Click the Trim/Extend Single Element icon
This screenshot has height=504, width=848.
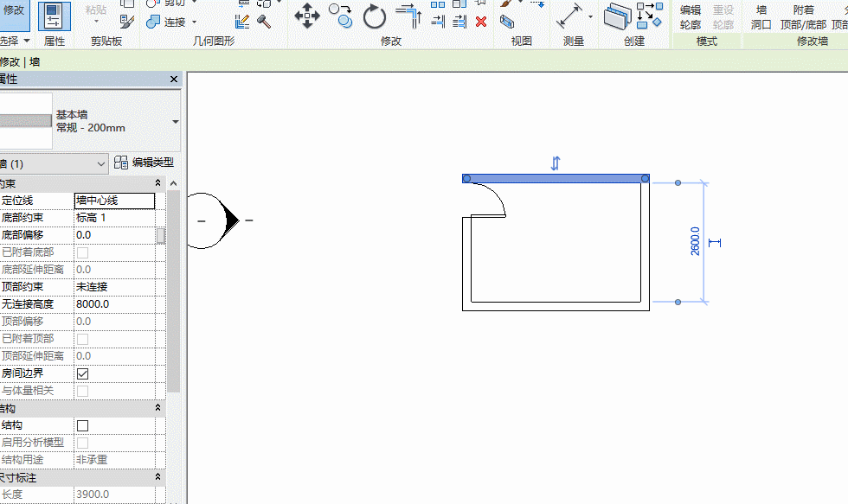(x=438, y=22)
